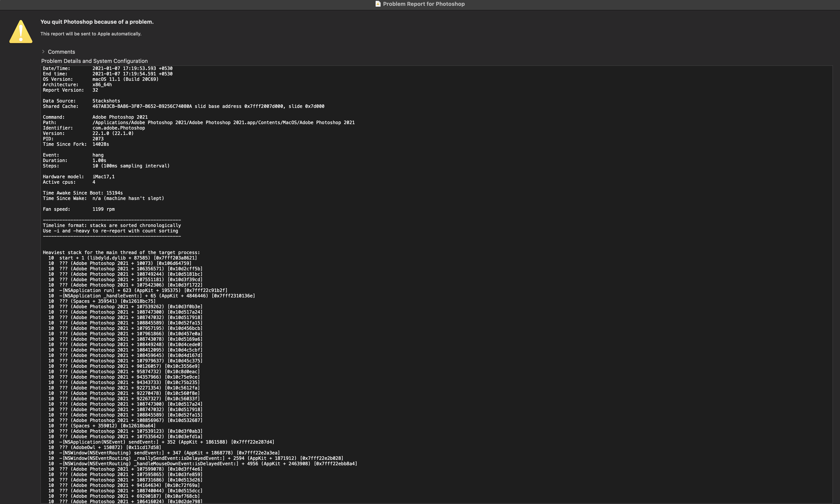Screen dimensions: 840x504
Task: Click the '-[NSApplication run] + 623' stack line
Action: point(138,290)
